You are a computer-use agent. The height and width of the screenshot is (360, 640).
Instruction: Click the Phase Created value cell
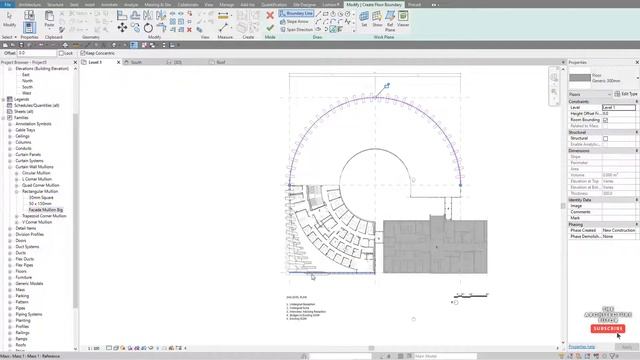(619, 230)
